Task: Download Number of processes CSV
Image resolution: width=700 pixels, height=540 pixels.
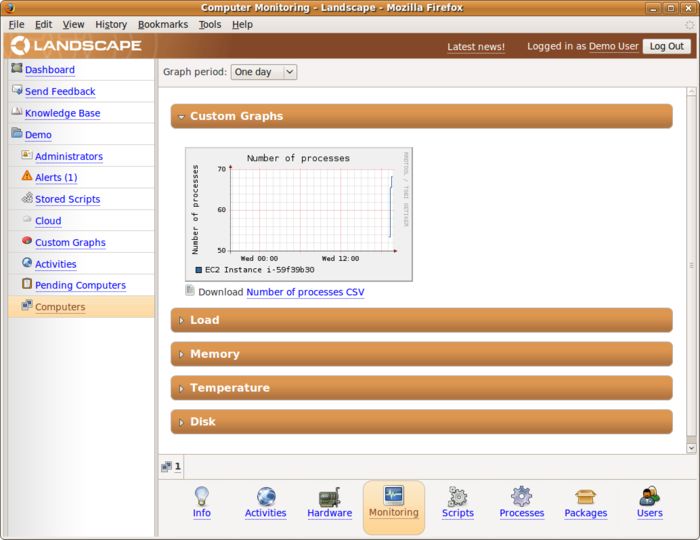Action: (305, 292)
